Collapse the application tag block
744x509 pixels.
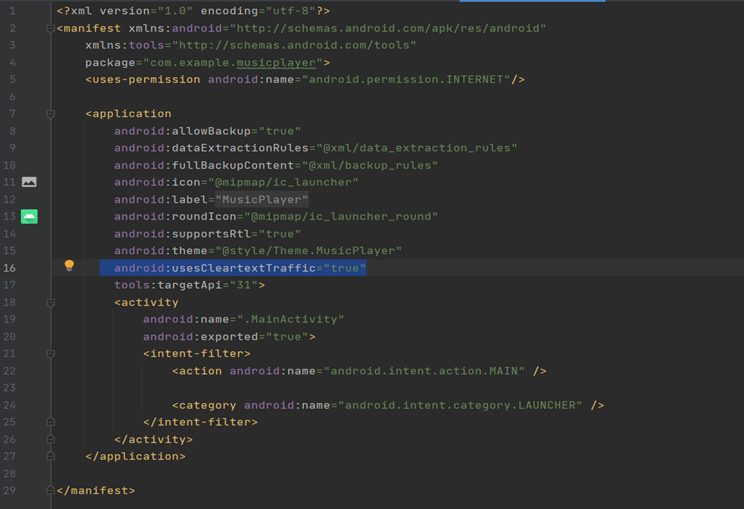50,114
